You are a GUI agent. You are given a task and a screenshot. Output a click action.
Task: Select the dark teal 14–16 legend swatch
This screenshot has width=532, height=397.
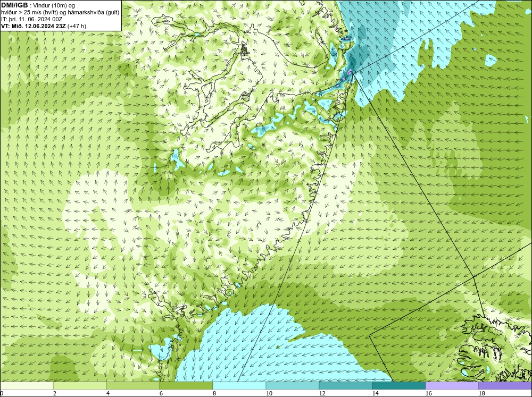(398, 385)
